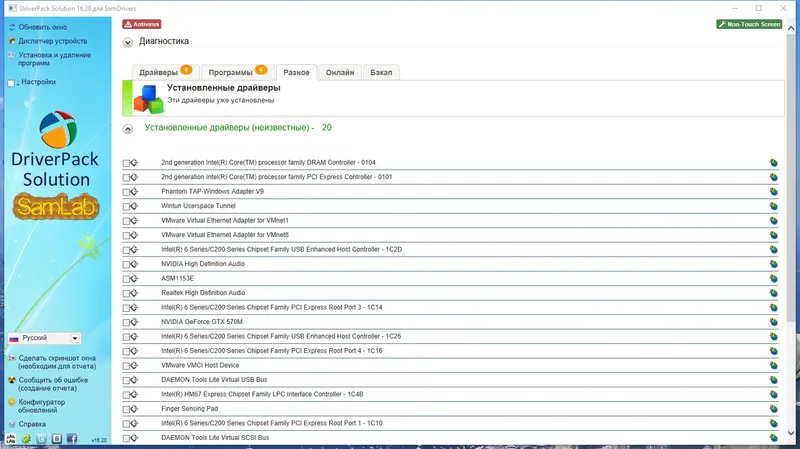Click the globe icon for Wintun Userspace Tunnel

click(x=773, y=206)
